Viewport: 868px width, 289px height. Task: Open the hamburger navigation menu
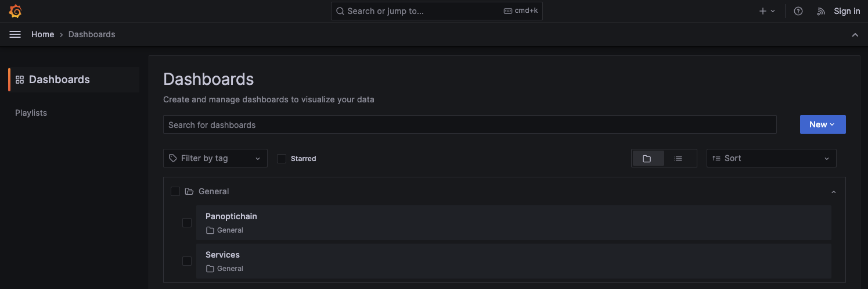(x=15, y=34)
